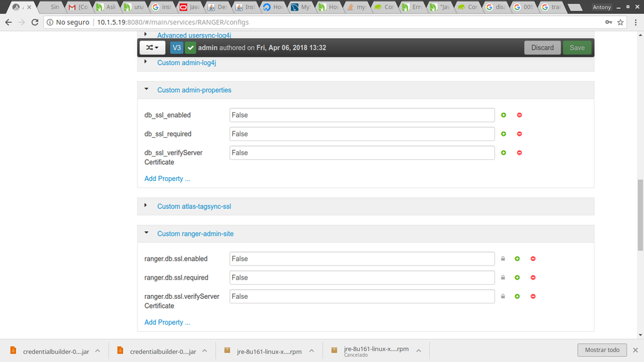Switch to the 'disa' Google tab
This screenshot has height=362, width=644.
(x=496, y=7)
